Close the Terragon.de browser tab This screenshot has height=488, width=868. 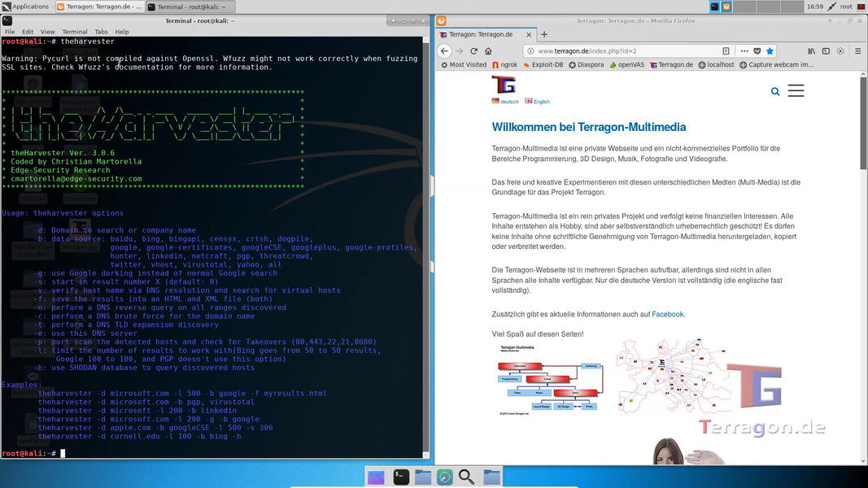coord(529,34)
